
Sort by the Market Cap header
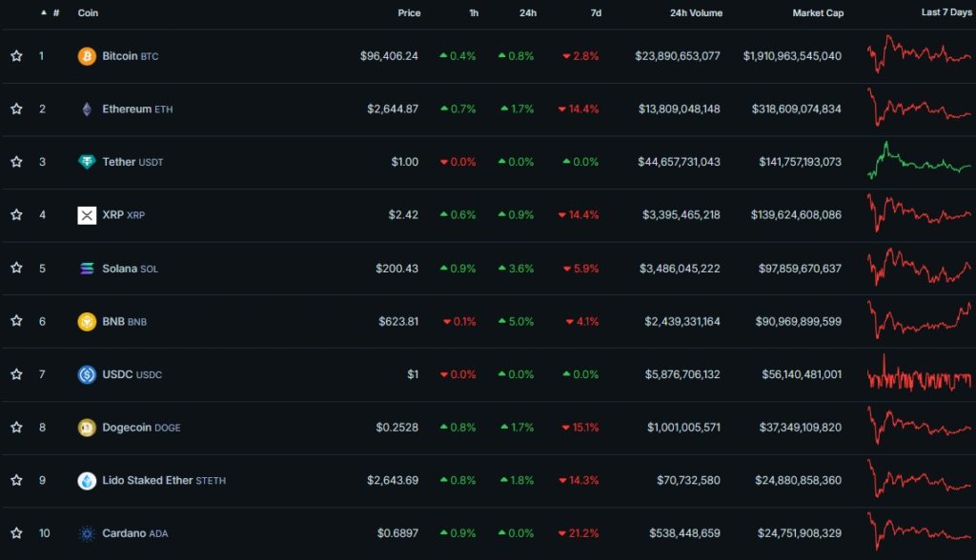pyautogui.click(x=818, y=13)
